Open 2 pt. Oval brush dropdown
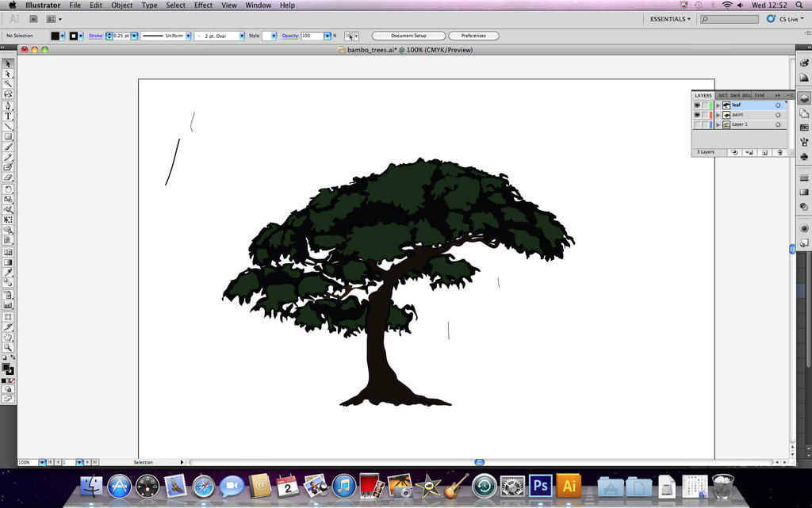 pos(241,36)
